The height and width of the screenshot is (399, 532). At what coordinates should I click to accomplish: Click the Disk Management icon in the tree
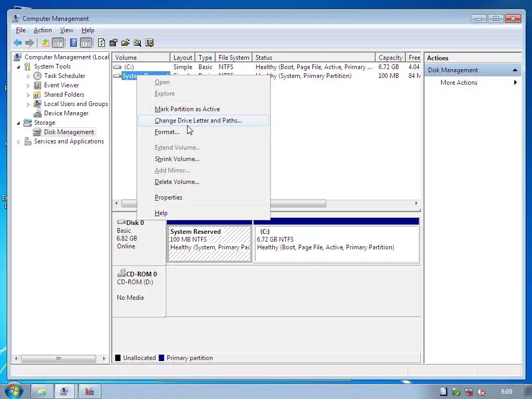tap(37, 132)
